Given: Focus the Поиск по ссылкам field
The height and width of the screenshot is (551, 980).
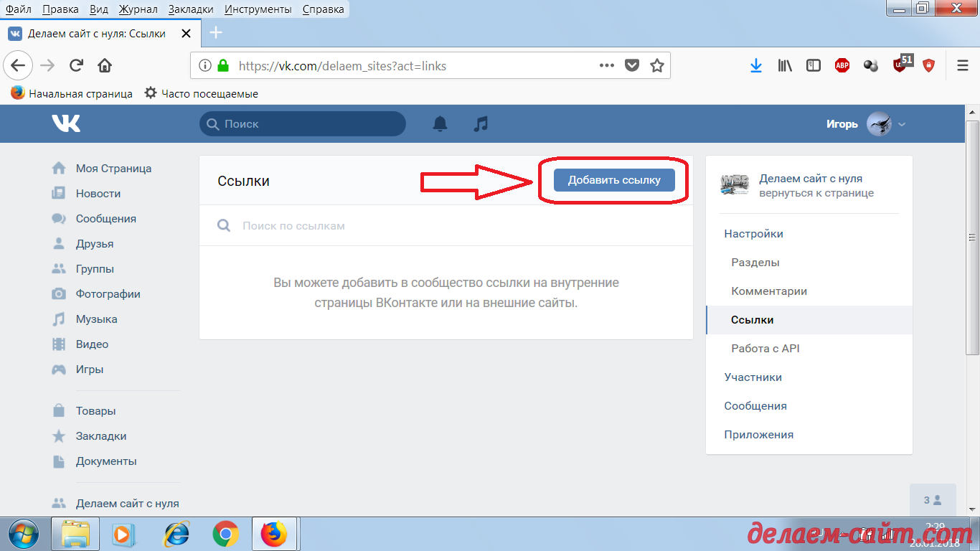Looking at the screenshot, I should [446, 226].
